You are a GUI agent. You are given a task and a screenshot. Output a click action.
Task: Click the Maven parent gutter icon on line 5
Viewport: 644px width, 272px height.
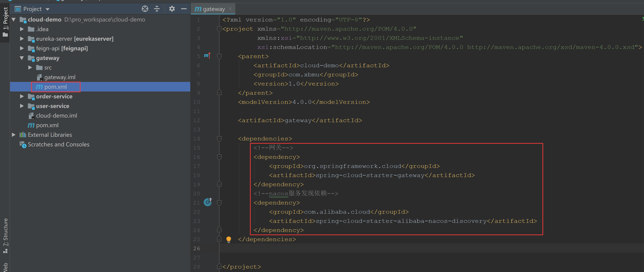coord(207,56)
